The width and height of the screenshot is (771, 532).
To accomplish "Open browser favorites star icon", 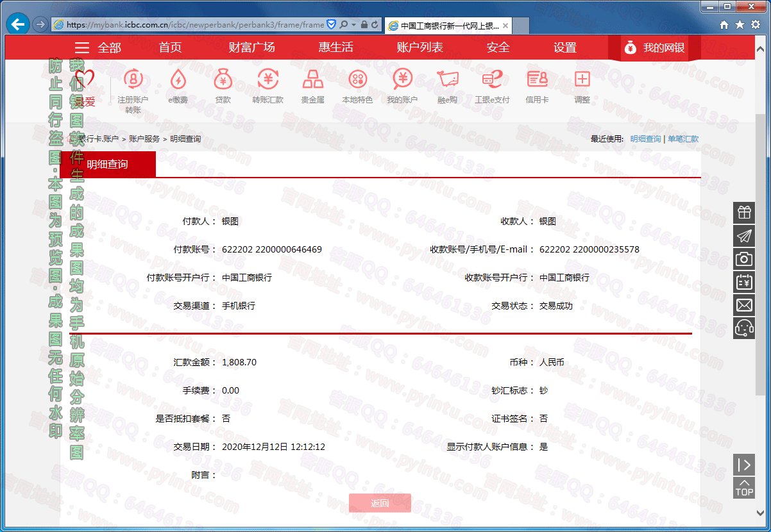I will pos(740,25).
